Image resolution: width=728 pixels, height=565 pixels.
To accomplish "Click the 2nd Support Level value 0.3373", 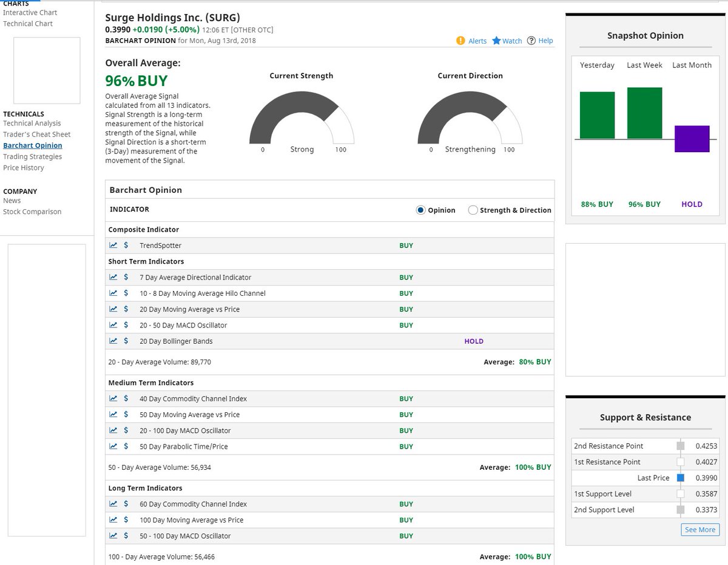I will pos(706,509).
